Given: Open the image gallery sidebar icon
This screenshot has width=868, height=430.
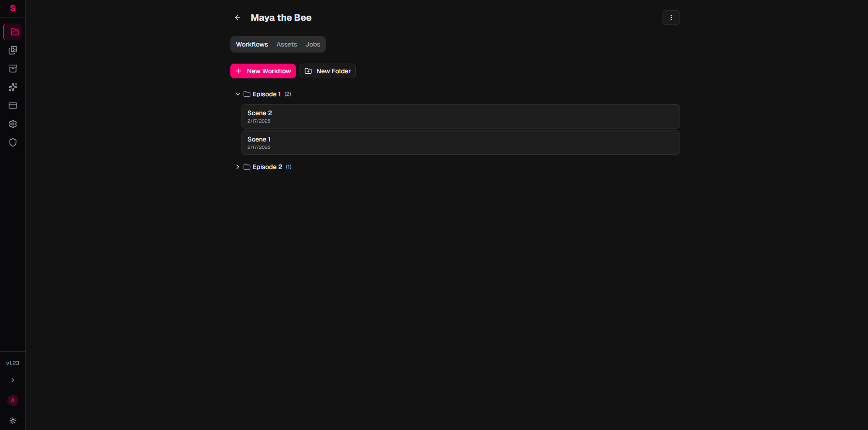Looking at the screenshot, I should coord(13,50).
